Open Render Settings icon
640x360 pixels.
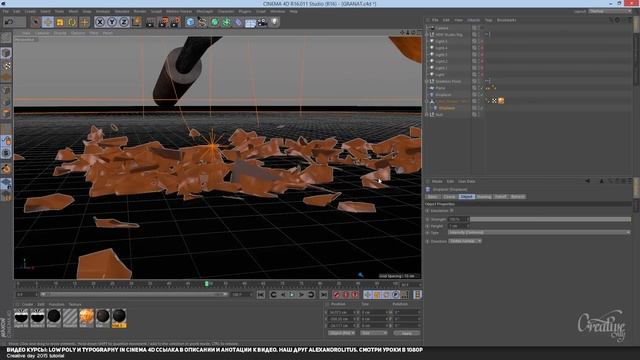pos(176,22)
